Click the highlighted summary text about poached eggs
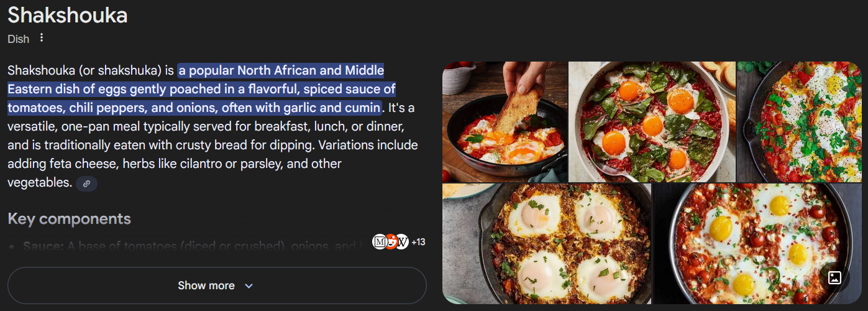868x311 pixels. coord(202,89)
